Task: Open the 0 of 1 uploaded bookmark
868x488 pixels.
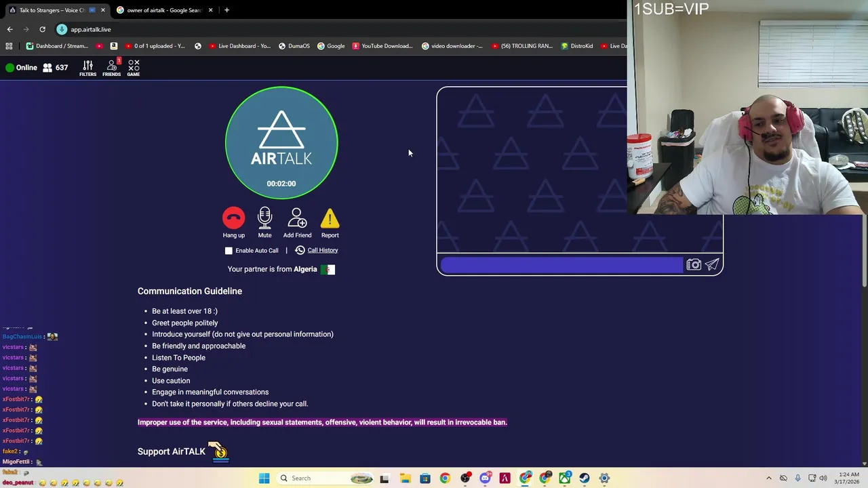Action: [155, 46]
